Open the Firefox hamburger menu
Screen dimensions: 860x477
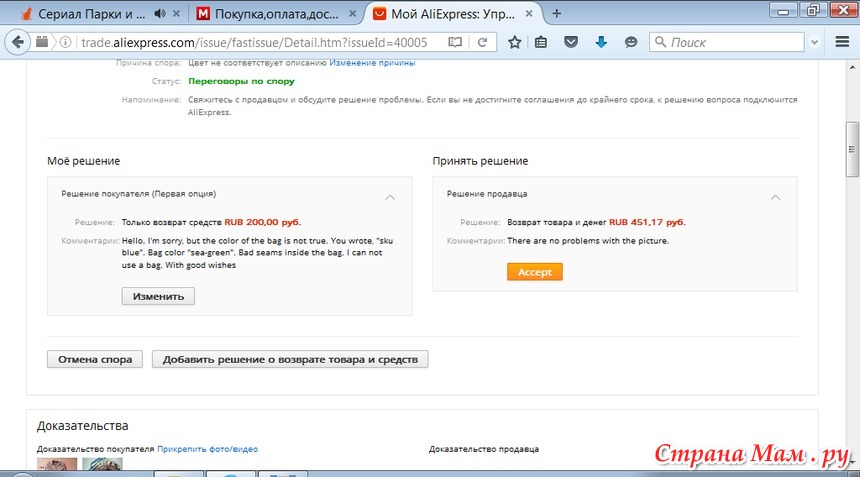click(x=842, y=43)
